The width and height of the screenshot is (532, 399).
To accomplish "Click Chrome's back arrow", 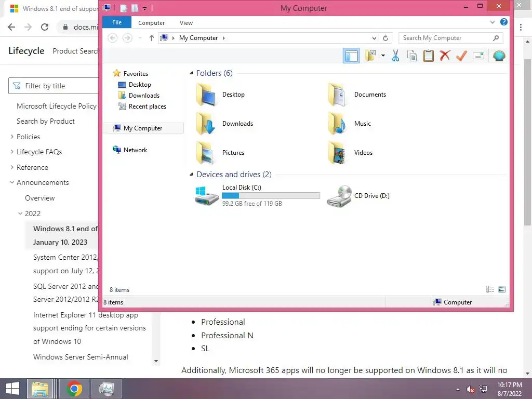I will [x=11, y=27].
